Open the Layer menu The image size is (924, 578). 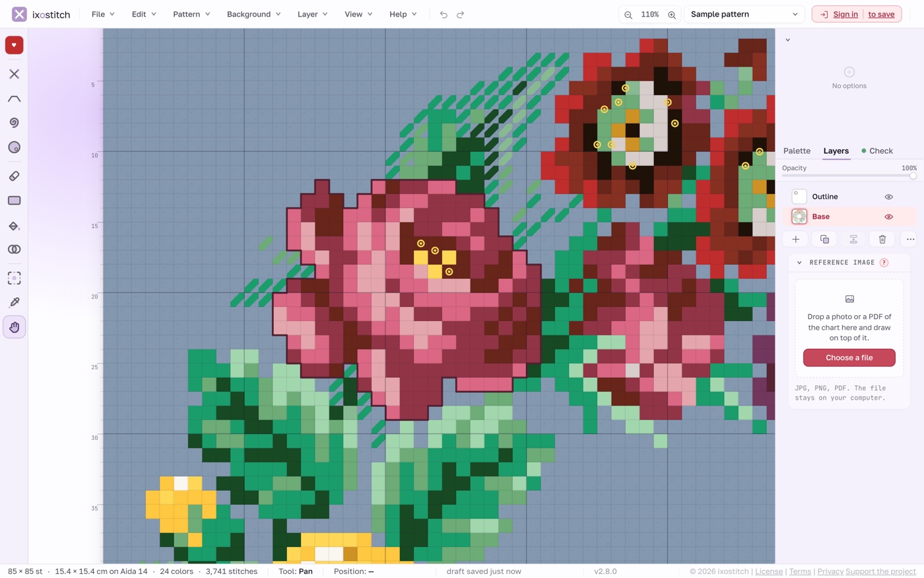(x=312, y=15)
